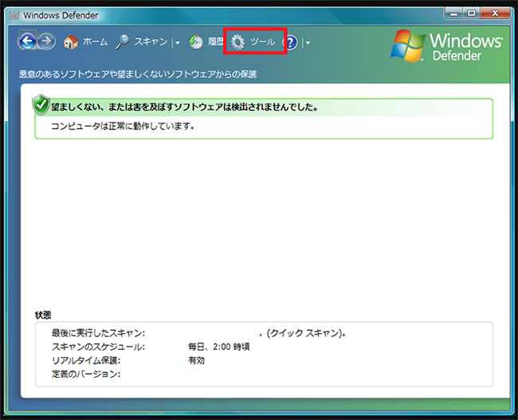This screenshot has height=420, width=518.
Task: Minimize the Windows Defender window
Action: [x=455, y=14]
